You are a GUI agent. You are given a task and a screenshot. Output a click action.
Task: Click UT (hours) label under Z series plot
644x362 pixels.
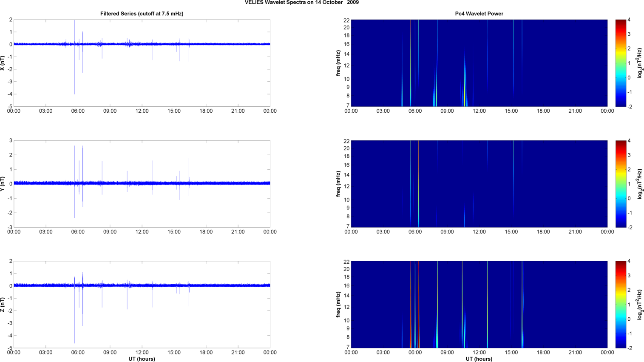click(142, 359)
